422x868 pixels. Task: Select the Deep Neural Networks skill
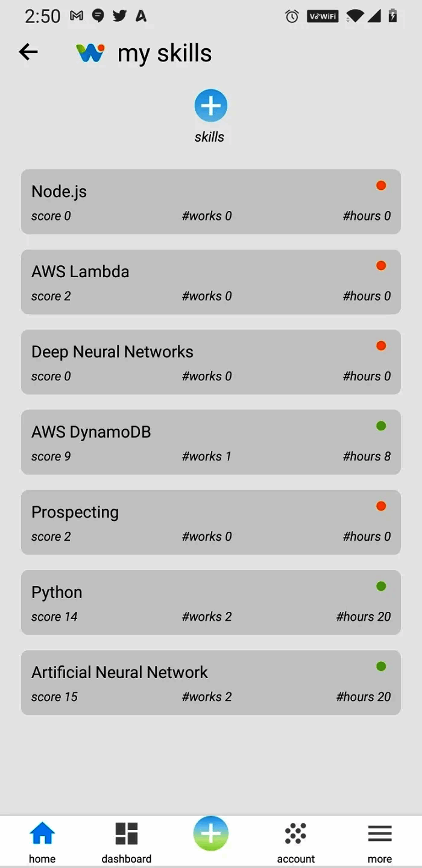210,362
